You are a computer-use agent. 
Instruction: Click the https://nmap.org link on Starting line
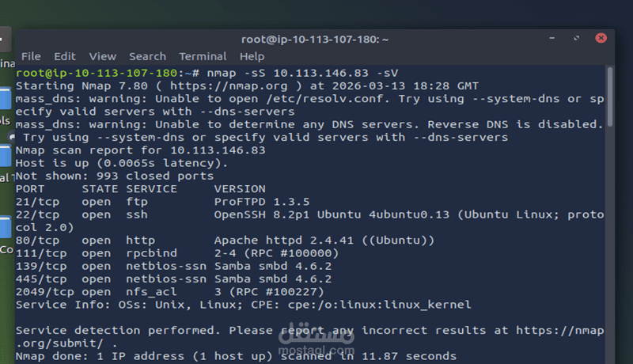[x=229, y=86]
